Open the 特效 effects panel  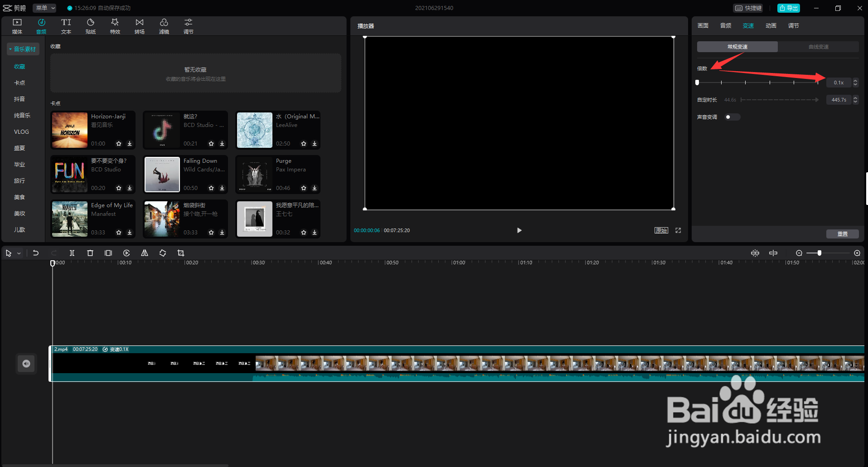pyautogui.click(x=115, y=26)
